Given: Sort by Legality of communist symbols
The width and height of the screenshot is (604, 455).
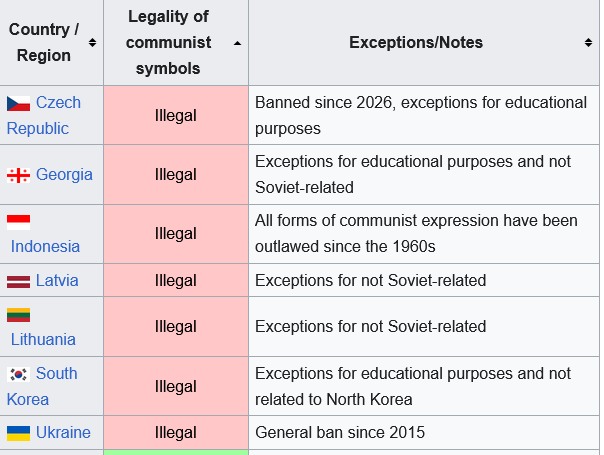Looking at the screenshot, I should [x=237, y=42].
